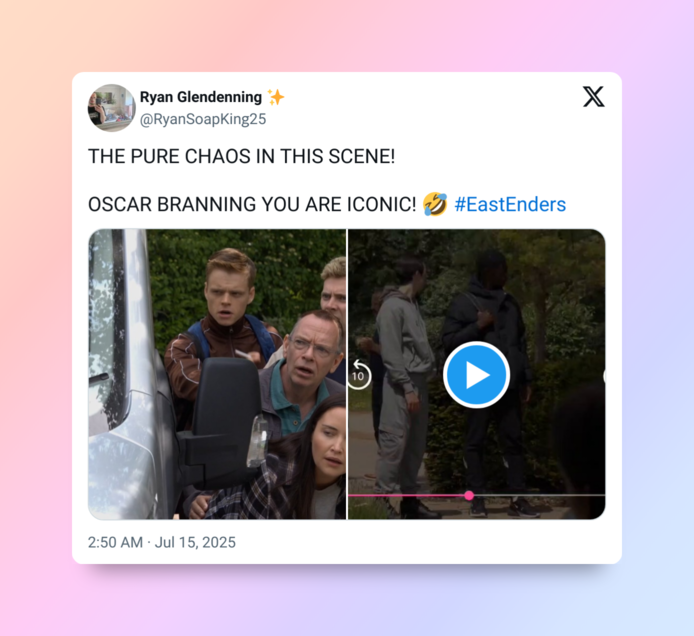Image resolution: width=694 pixels, height=636 pixels.
Task: Open Ryan Glendenning's profile picture
Action: 112,108
